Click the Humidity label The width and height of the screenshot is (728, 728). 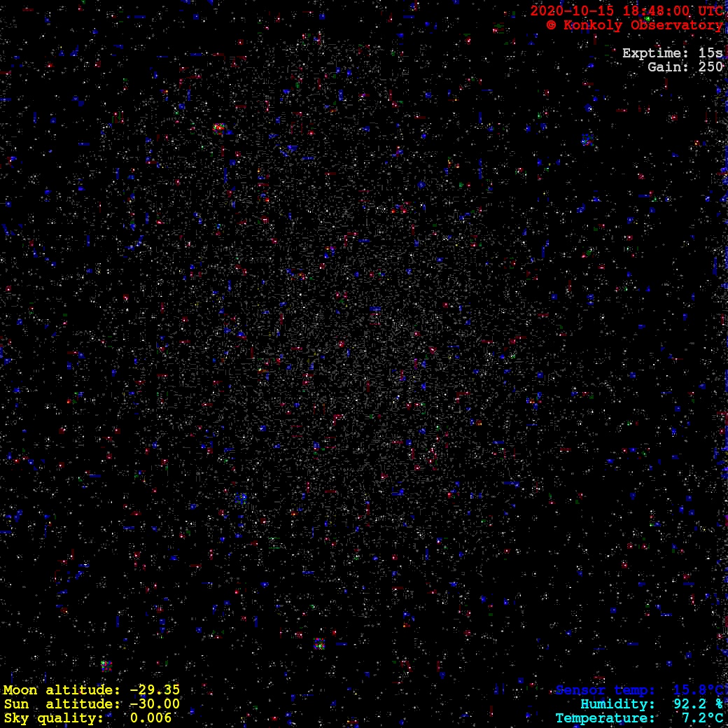[617, 704]
